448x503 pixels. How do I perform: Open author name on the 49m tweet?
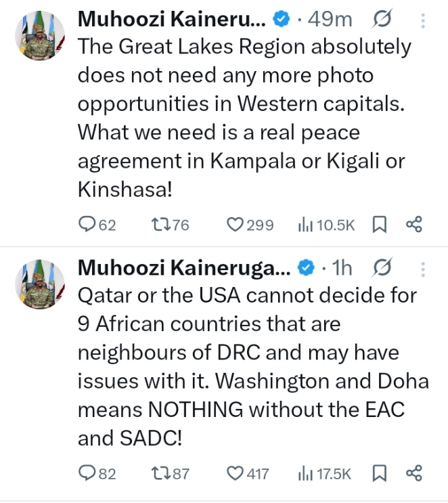172,20
